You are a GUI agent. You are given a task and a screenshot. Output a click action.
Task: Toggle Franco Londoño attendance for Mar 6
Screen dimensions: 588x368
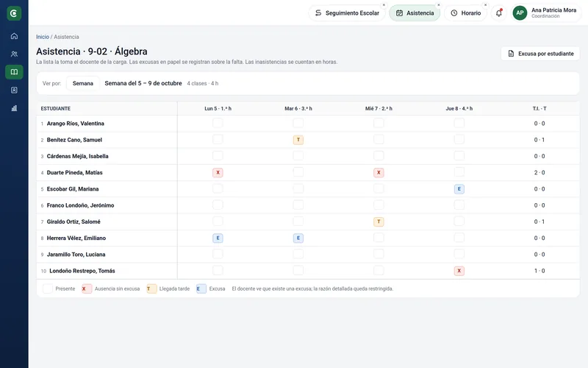click(298, 205)
